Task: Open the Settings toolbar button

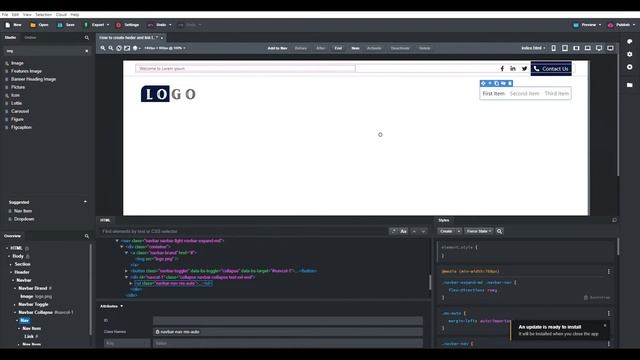Action: [x=128, y=25]
